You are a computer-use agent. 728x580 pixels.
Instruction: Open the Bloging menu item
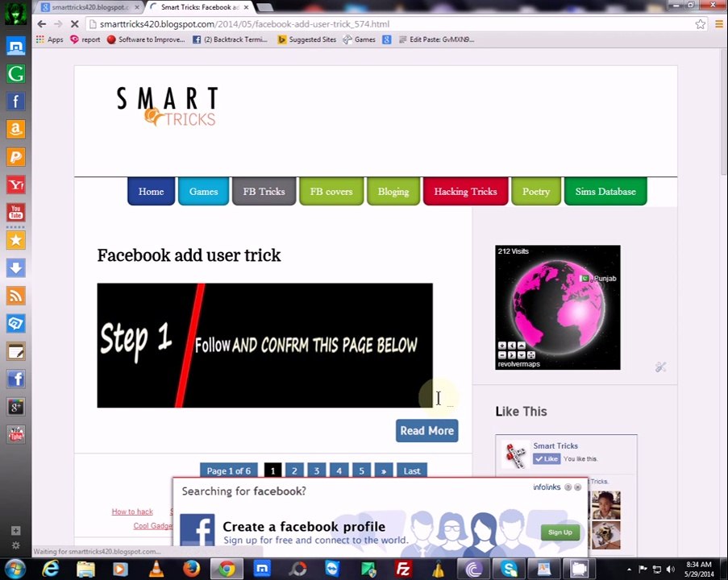click(393, 191)
